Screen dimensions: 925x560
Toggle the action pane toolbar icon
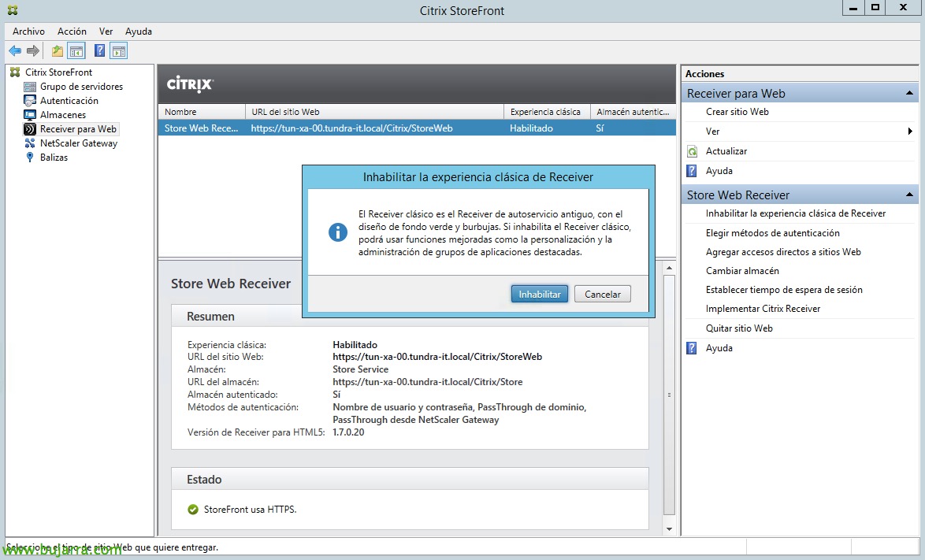coord(118,51)
